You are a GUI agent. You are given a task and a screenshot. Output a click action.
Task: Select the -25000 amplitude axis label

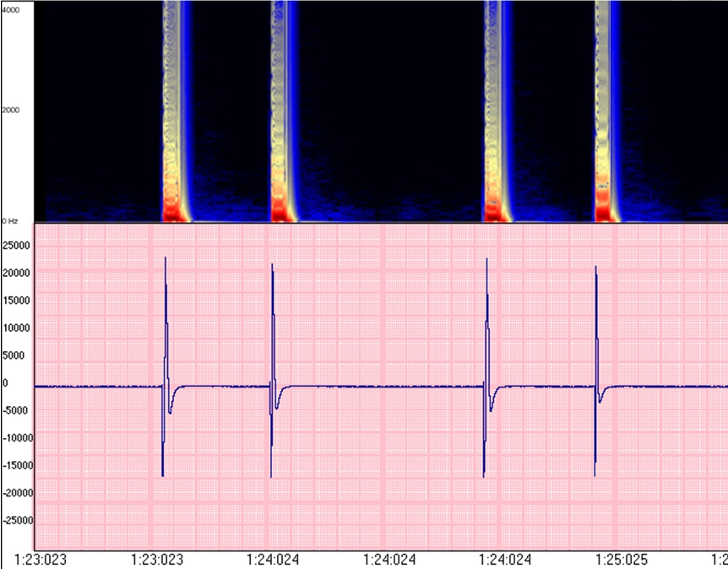(16, 521)
